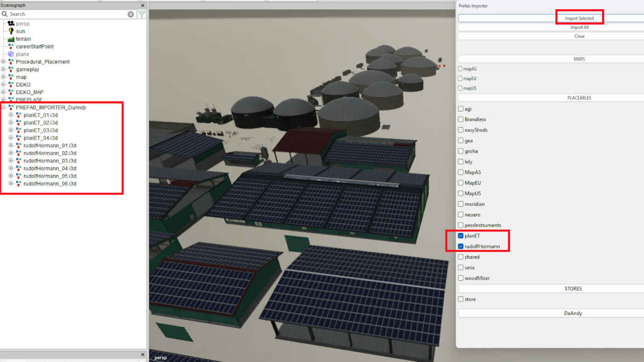Click the Scenegraph filter funnel icon

click(142, 14)
